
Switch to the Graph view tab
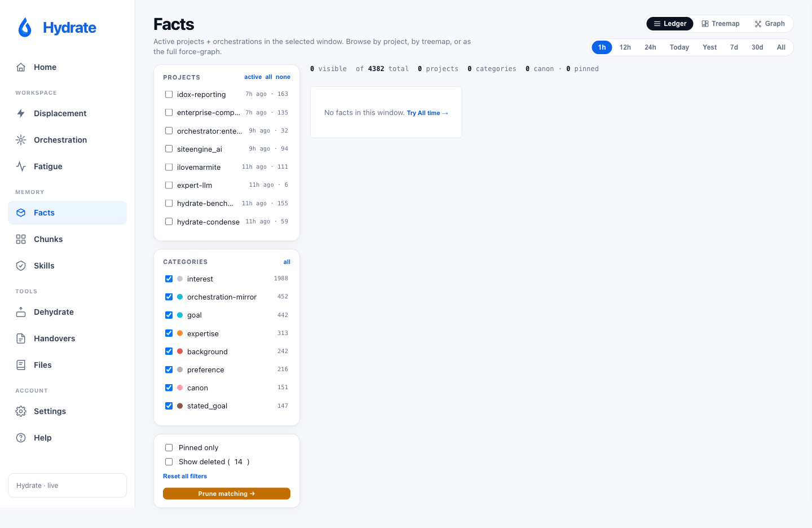click(770, 24)
